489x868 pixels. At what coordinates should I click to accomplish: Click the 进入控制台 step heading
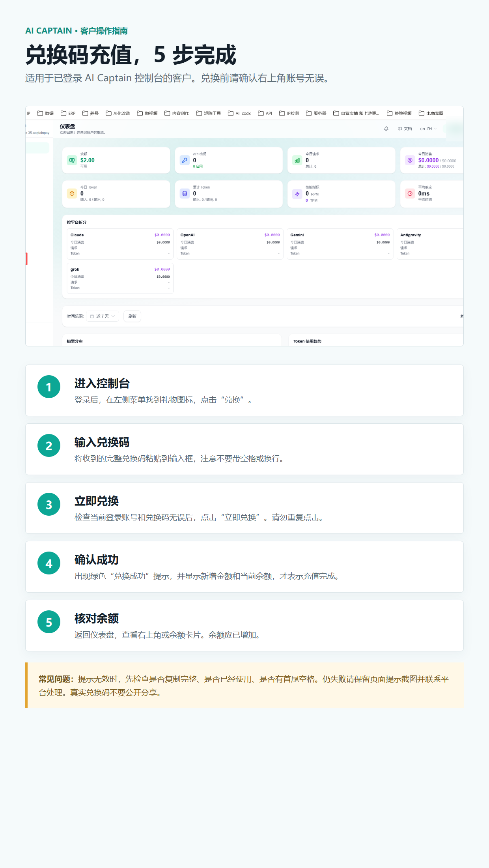click(x=102, y=383)
